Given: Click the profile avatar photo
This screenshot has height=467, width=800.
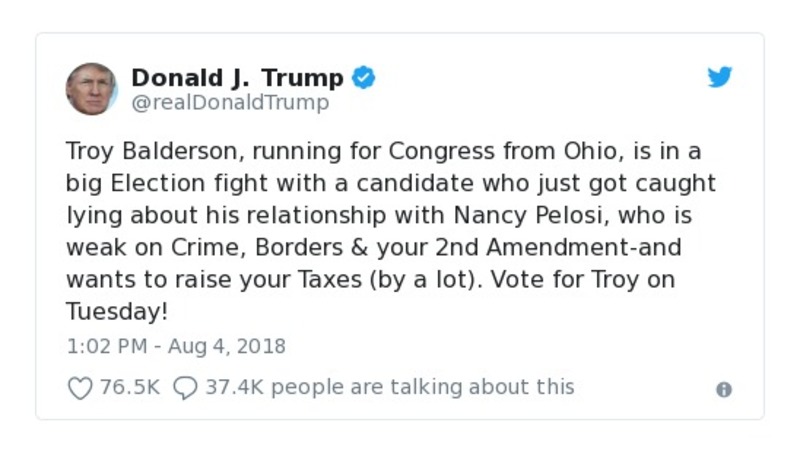Looking at the screenshot, I should click(92, 88).
